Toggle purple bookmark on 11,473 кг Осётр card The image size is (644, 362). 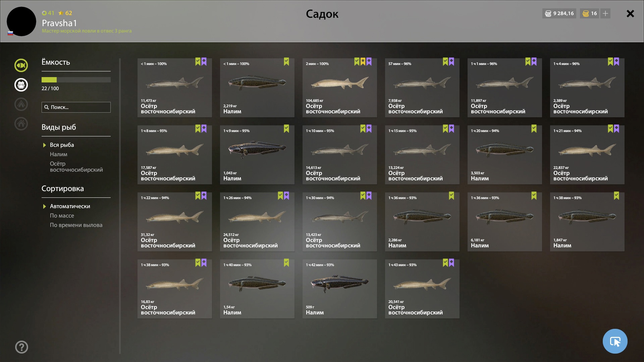click(x=204, y=62)
